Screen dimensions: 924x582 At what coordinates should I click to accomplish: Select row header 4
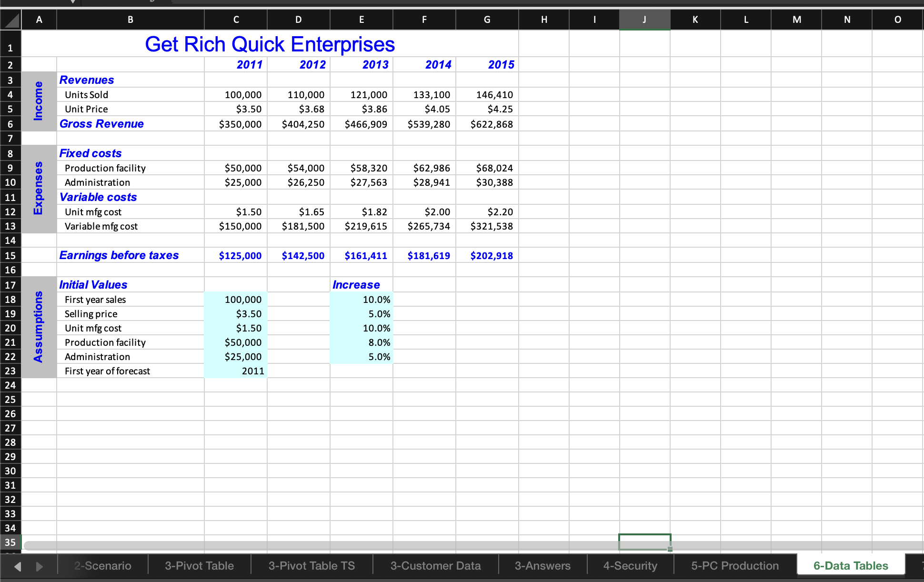(10, 94)
